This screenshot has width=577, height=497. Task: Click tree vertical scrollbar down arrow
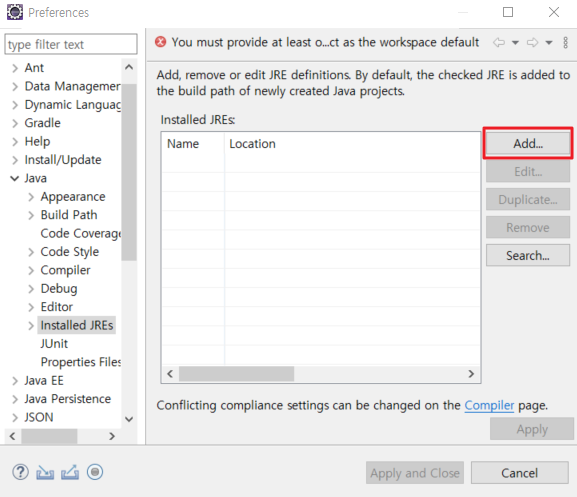pos(129,419)
